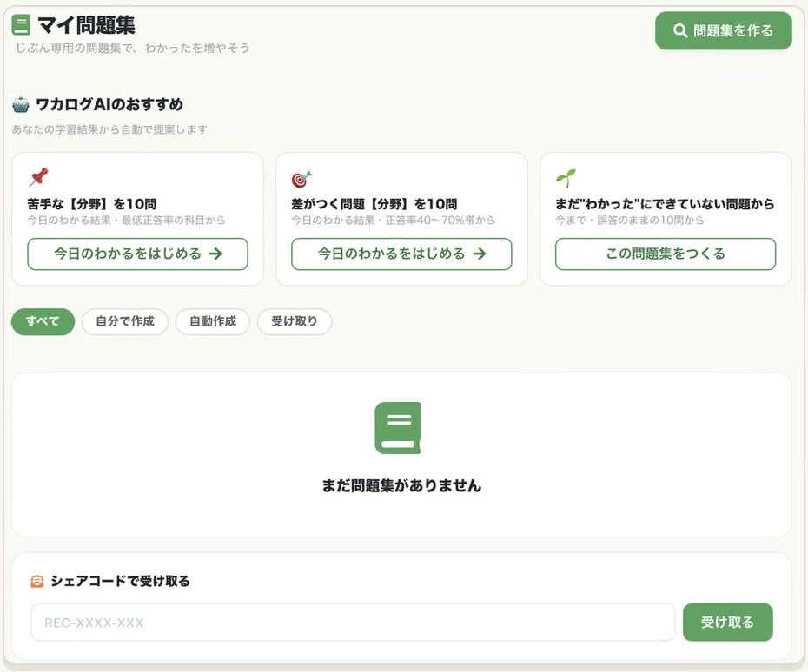Image resolution: width=808 pixels, height=672 pixels.
Task: Switch to the 受け取り filter tab
Action: 295,321
